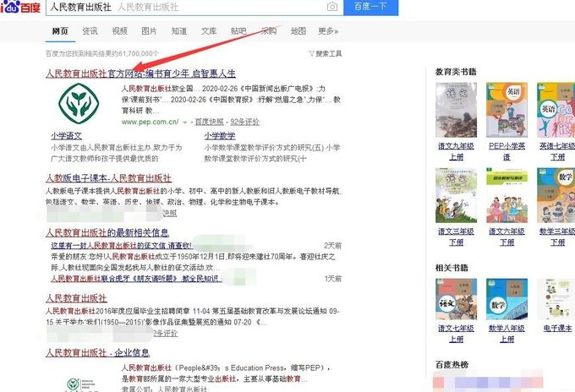Click the green PEP logo thumbnail
Viewport: 575px width, 392px height.
79,103
